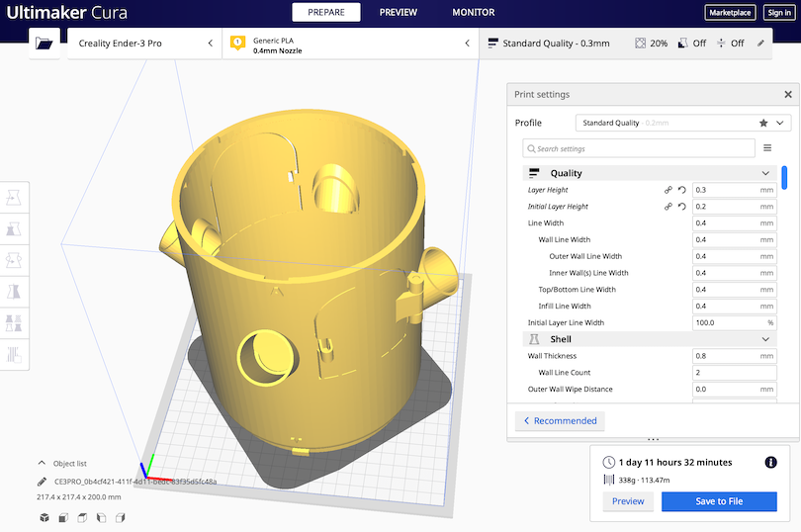This screenshot has height=532, width=801.
Task: Click the settings panel blue scrollbar
Action: (x=784, y=177)
